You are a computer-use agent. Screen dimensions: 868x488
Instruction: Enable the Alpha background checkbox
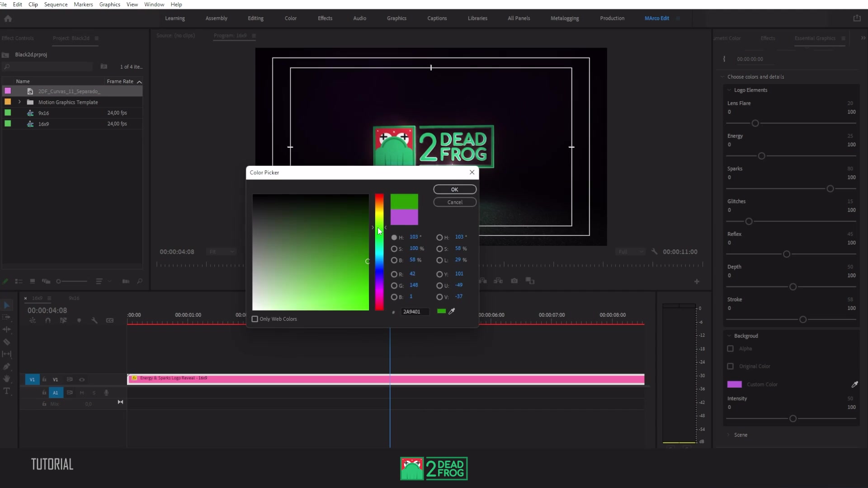(x=730, y=348)
